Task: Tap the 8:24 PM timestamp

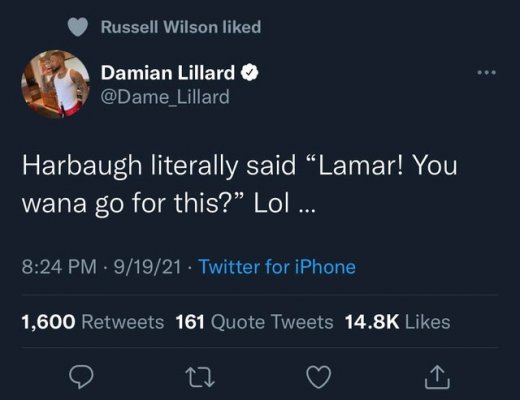Action: pyautogui.click(x=59, y=267)
